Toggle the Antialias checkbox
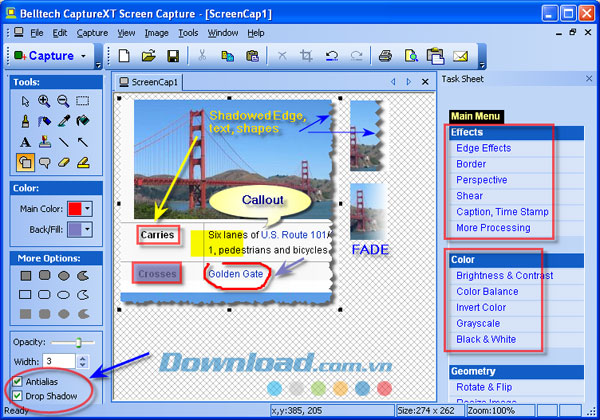Screen dimensions: 600x420 [17, 381]
